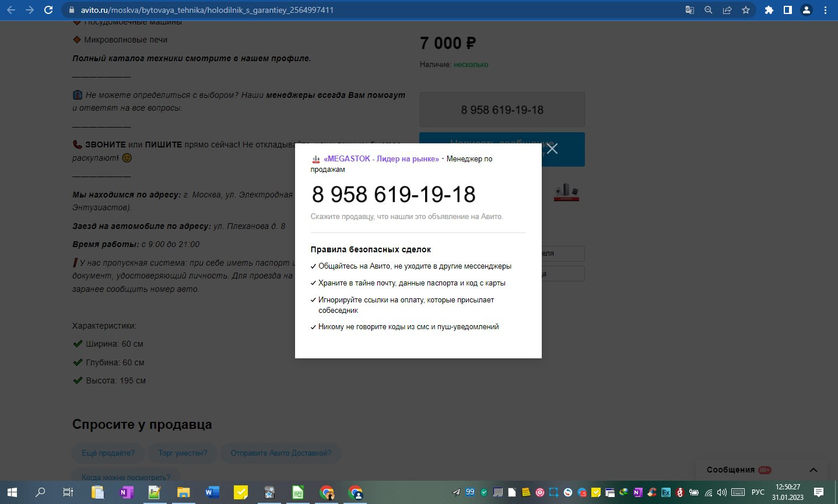Click 'Микроволновые печи' list item
838x504 pixels.
125,40
